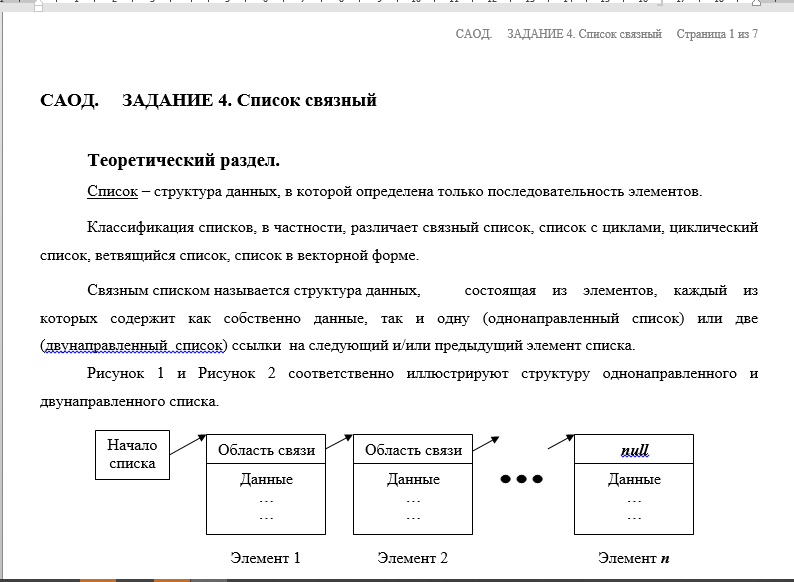Click the underlined phrase 'двунаправленный список'

pyautogui.click(x=134, y=346)
